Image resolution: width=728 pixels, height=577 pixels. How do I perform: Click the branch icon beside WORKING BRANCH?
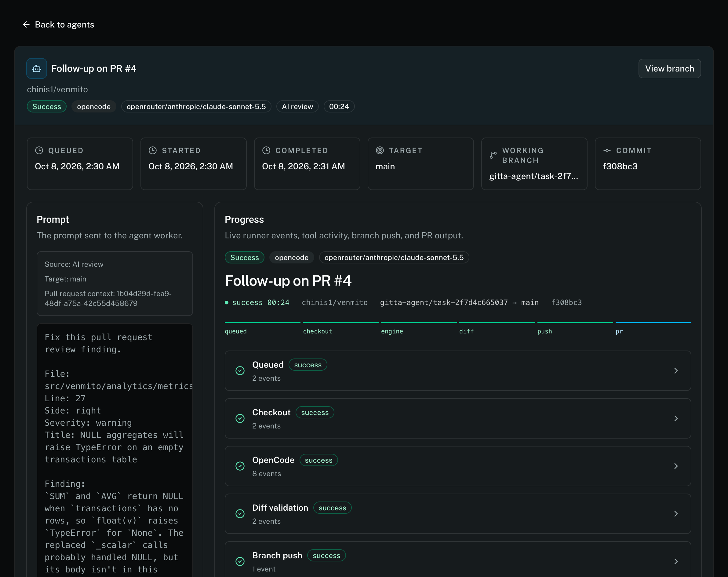[x=493, y=155]
